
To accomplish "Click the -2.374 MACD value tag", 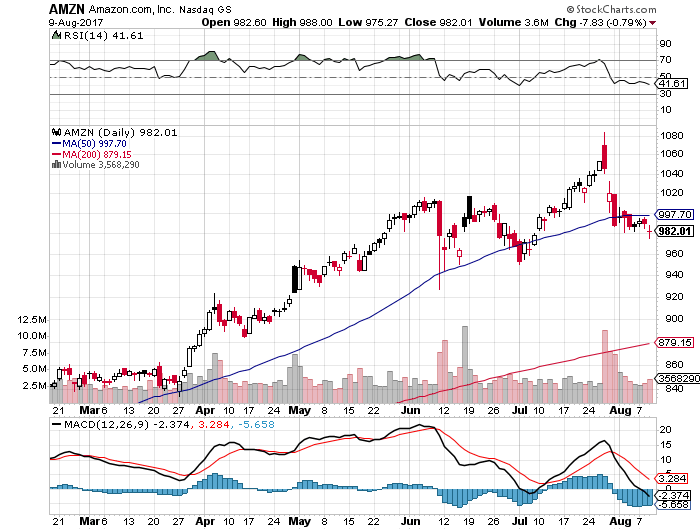I will 672,495.
